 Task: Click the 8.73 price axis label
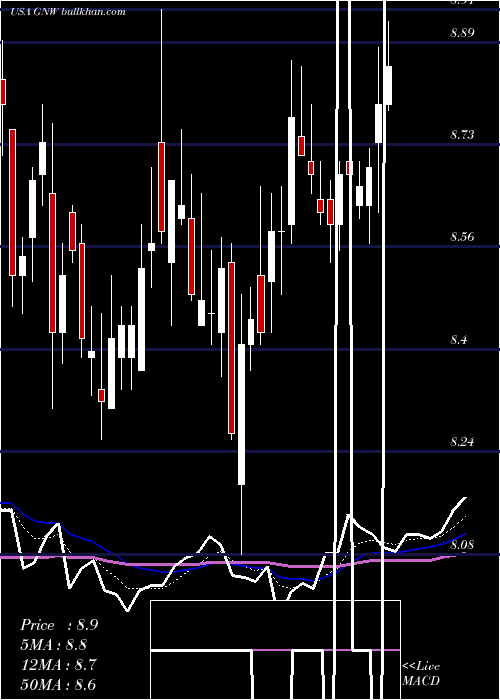(x=462, y=134)
